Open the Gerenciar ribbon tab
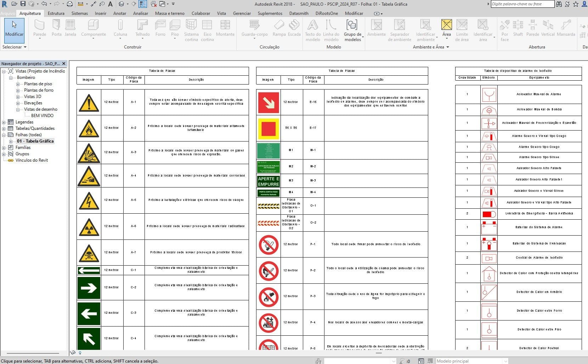Image resolution: width=588 pixels, height=364 pixels. 242,13
